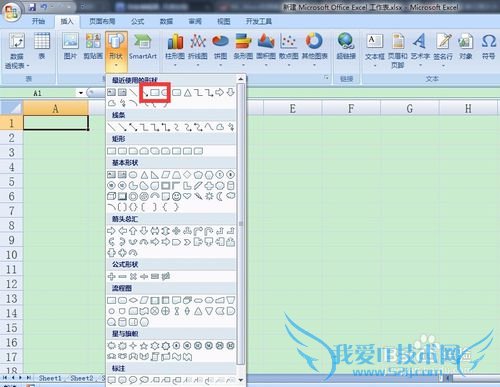Screen dimensions: 500x387
Task: Select the cross shape in basic shapes
Action: click(209, 185)
